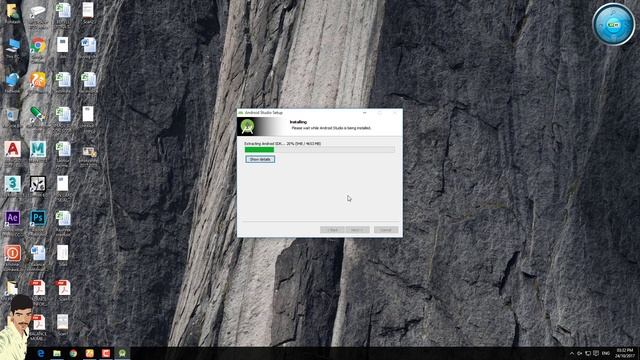This screenshot has width=640, height=360.
Task: Select the Google Chrome desktop shortcut
Action: coord(38,46)
